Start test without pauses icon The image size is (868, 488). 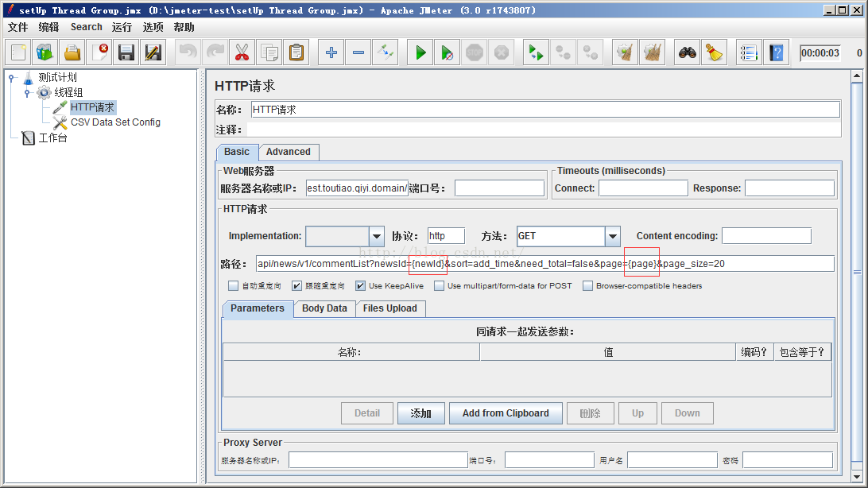tap(448, 53)
